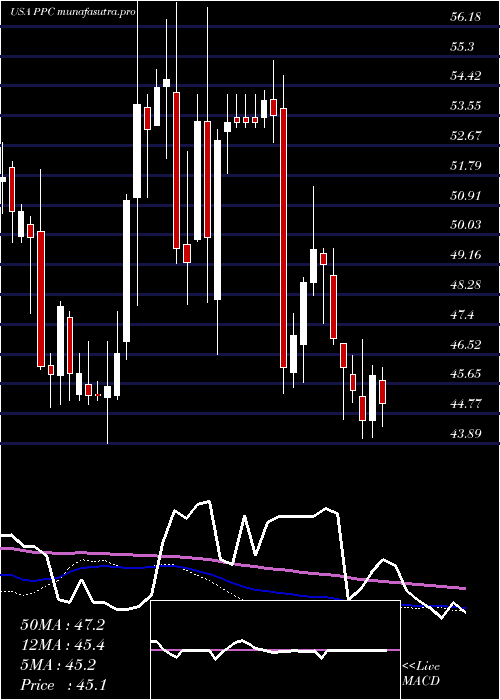This screenshot has height=700, width=500.
Task: Select the 5MA : 45.2 readout
Action: coord(58,665)
